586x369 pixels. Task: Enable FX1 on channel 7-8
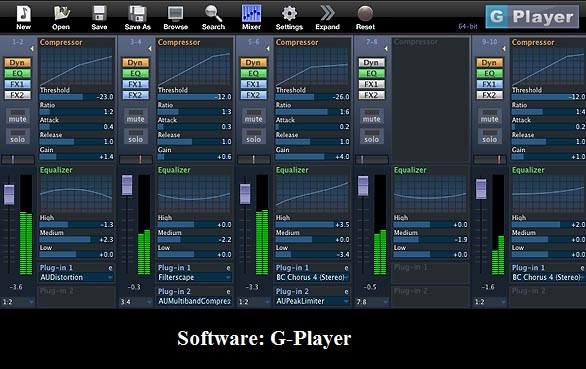pyautogui.click(x=371, y=84)
